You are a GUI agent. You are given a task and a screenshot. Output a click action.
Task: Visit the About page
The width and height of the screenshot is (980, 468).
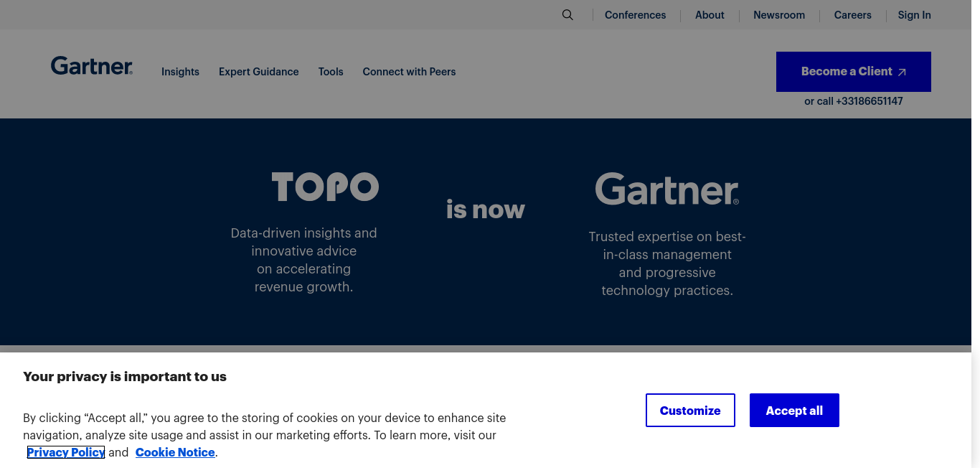710,15
